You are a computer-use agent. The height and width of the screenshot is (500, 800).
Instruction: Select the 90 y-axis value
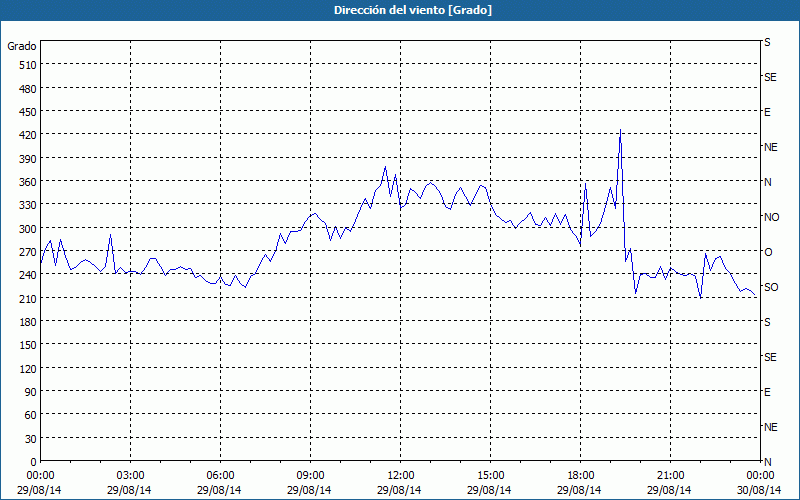[31, 392]
